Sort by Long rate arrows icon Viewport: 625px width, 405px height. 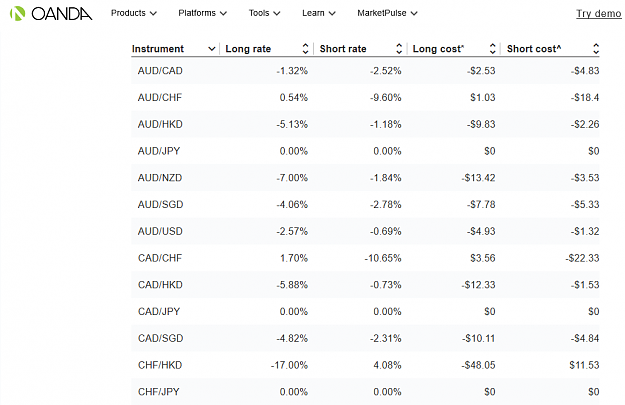(305, 49)
